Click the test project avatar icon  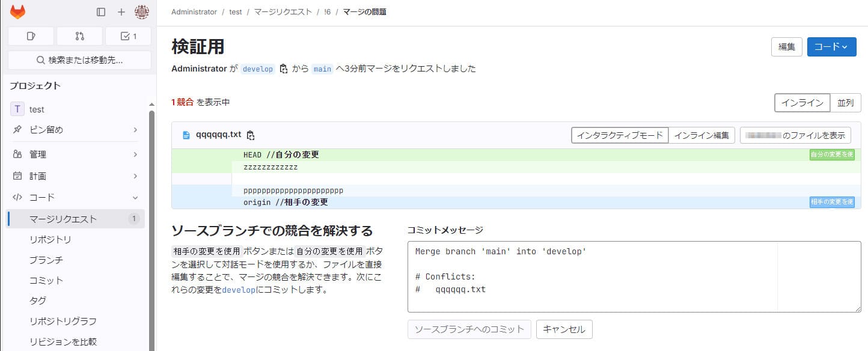(x=16, y=109)
